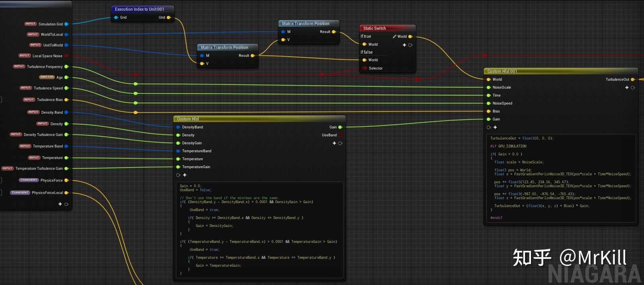The width and height of the screenshot is (644, 285).
Task: Click the Age emitter output pin
Action: (66, 78)
